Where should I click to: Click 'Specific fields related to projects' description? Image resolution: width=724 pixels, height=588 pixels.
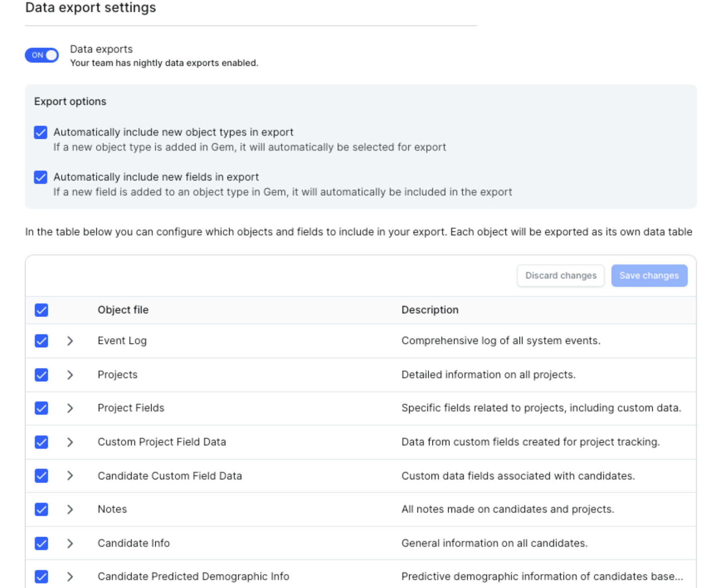(x=541, y=408)
